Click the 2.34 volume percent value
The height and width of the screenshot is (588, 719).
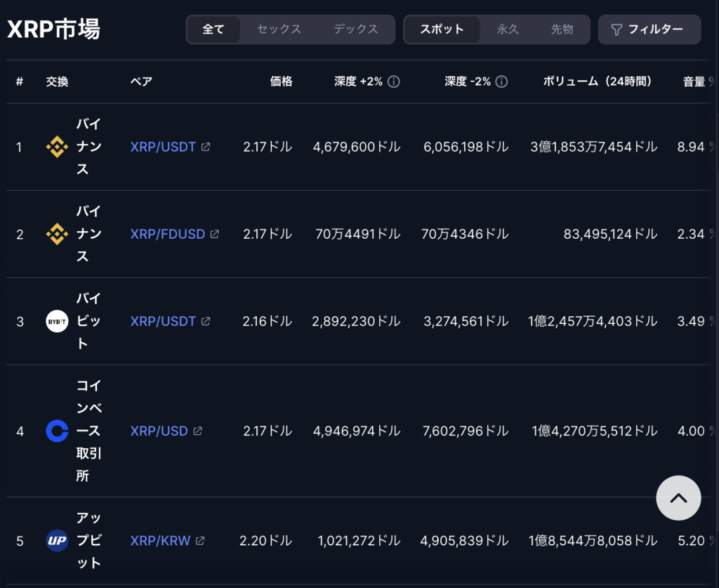click(x=691, y=234)
